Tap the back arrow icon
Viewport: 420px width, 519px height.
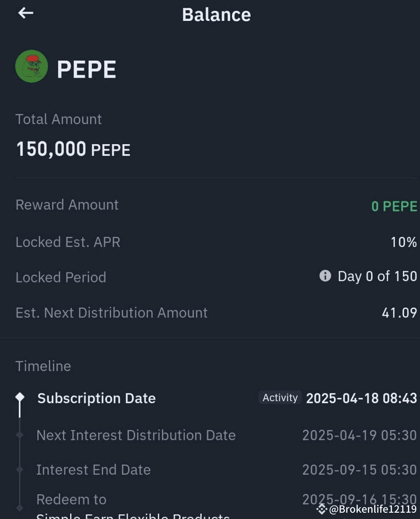(25, 13)
